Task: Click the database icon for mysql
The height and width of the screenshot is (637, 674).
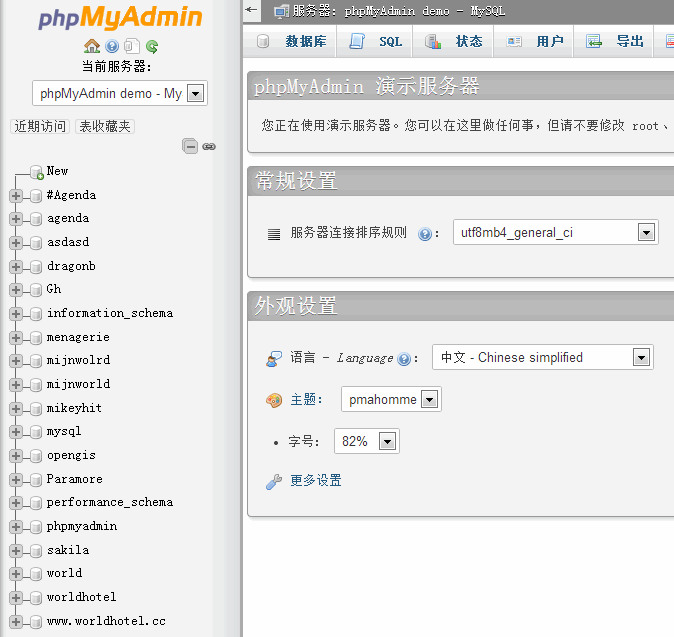Action: [36, 432]
